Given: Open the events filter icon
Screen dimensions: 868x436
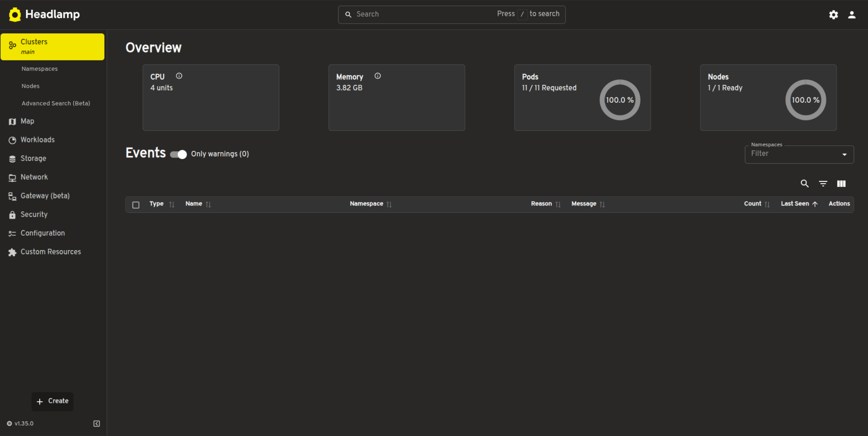Looking at the screenshot, I should tap(823, 184).
